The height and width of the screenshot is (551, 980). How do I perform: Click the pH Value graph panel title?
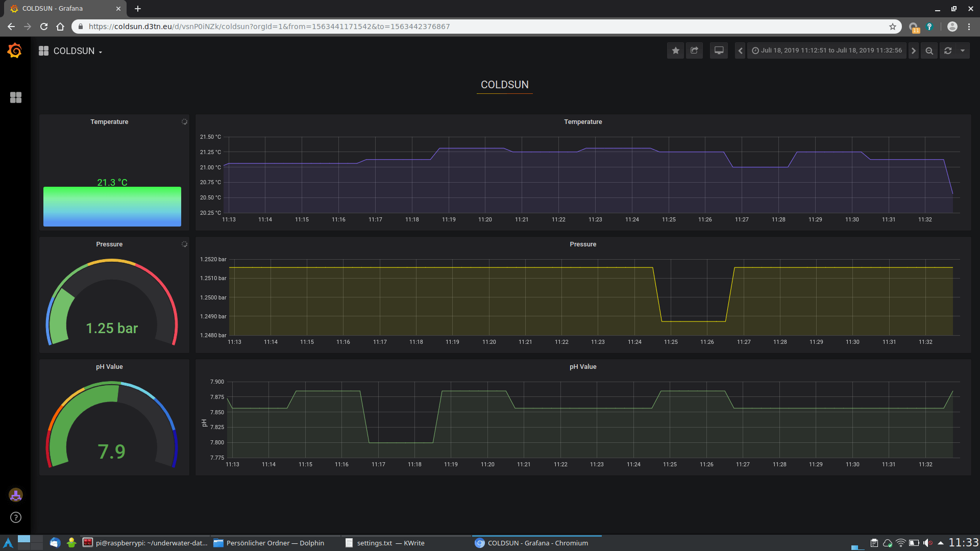click(x=583, y=367)
